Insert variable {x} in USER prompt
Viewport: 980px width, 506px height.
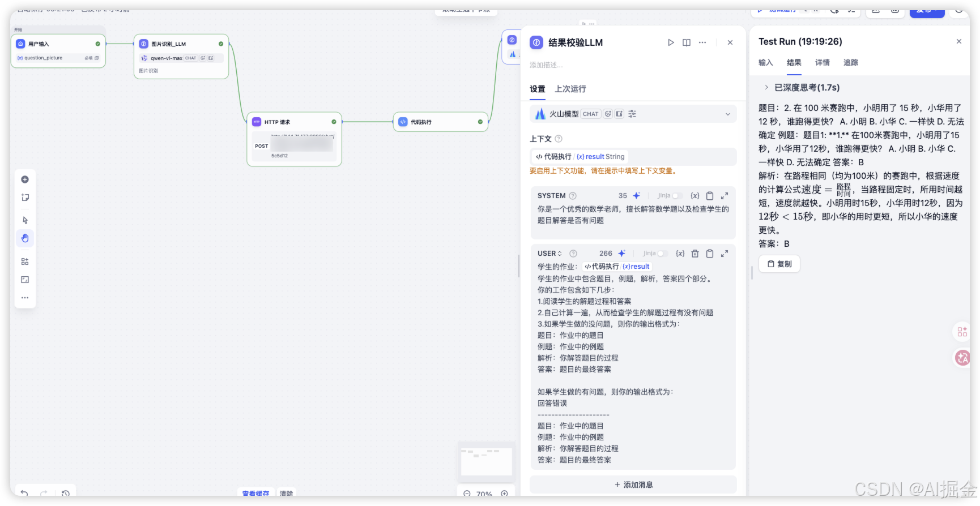[680, 254]
